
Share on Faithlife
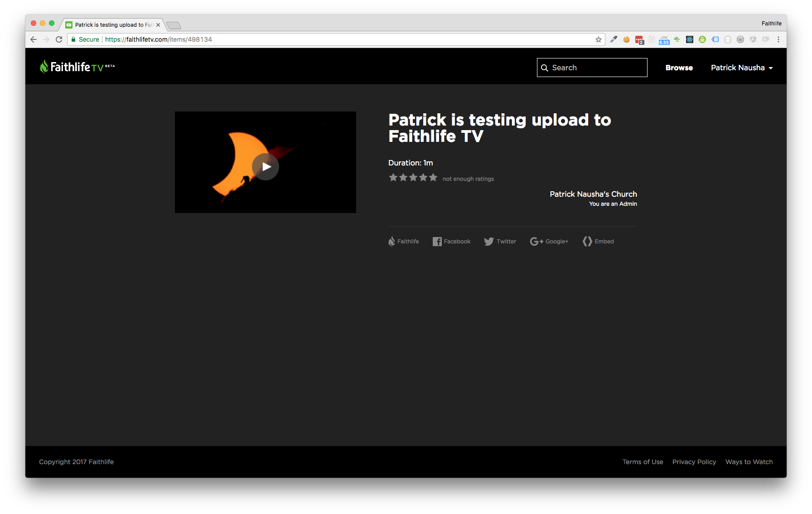click(x=403, y=242)
